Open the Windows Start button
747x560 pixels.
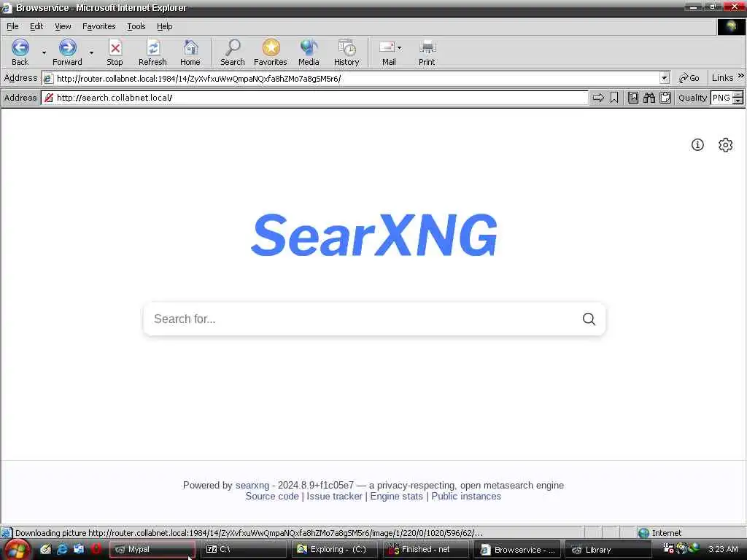click(16, 551)
